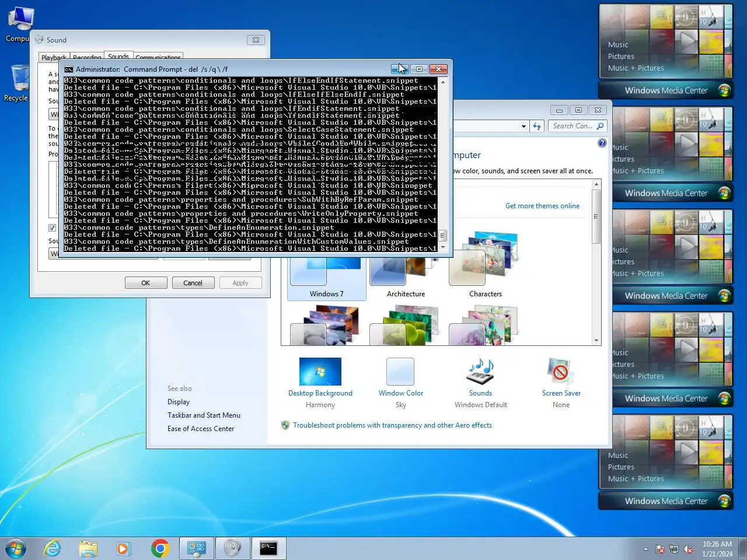
Task: Switch to the Command Prompt taskbar button
Action: 268,548
